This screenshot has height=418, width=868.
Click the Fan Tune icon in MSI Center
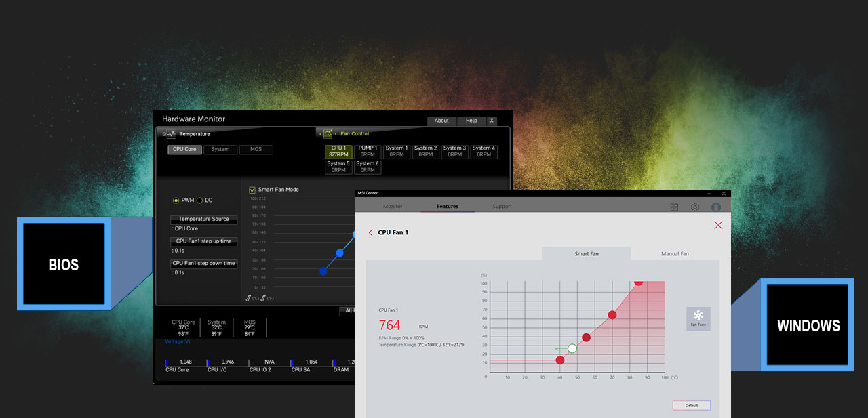click(698, 318)
